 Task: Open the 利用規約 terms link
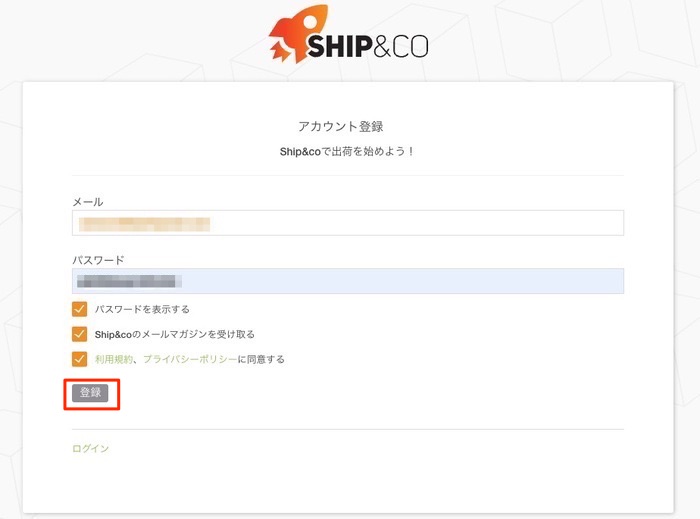pos(113,359)
